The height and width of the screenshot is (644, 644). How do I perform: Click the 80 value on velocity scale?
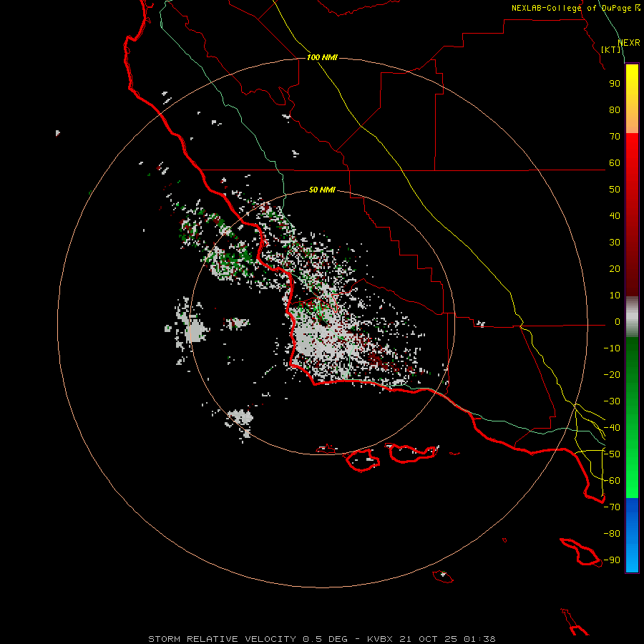point(615,110)
